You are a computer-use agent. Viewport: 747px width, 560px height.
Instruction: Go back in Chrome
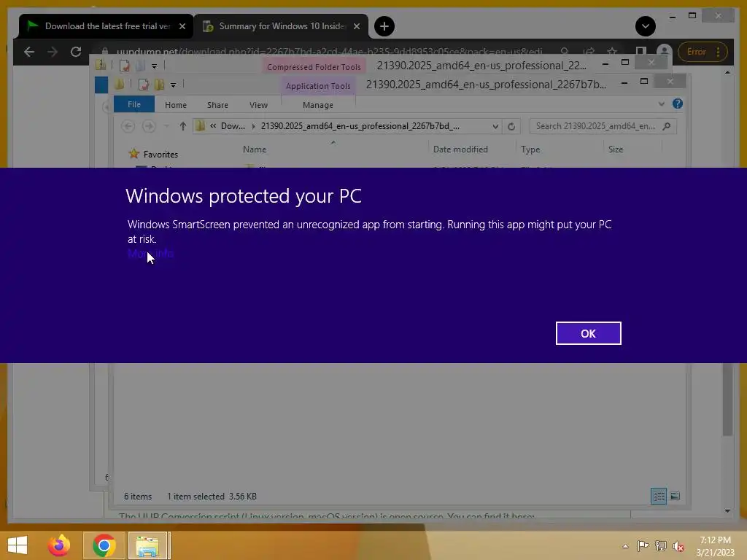point(29,52)
